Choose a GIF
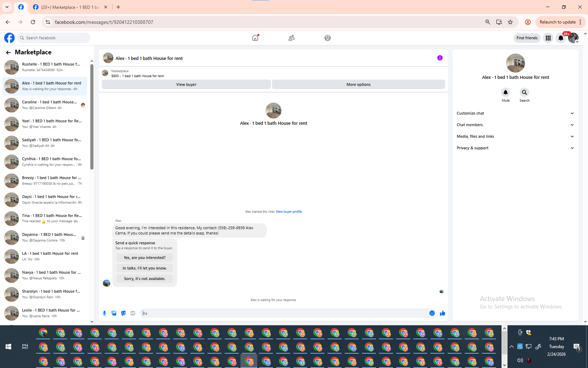The image size is (588, 368). point(133,313)
